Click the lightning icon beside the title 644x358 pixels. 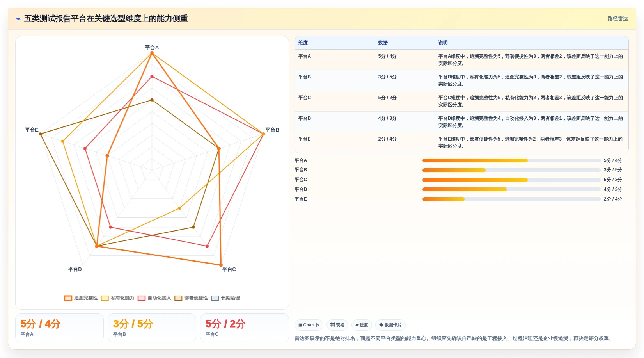[18, 19]
